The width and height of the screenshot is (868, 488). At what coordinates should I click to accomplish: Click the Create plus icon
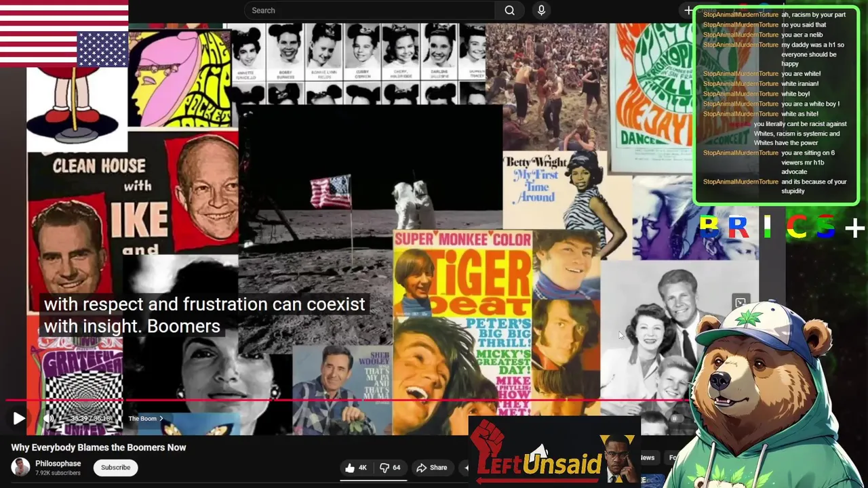pyautogui.click(x=688, y=10)
